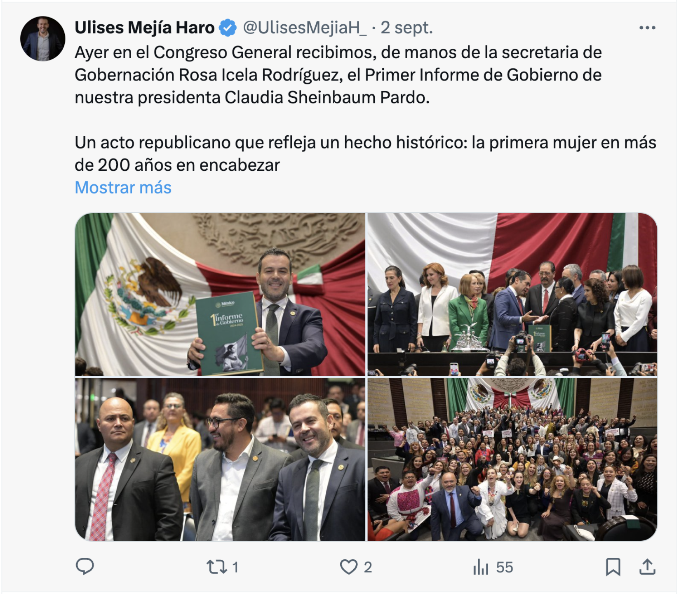Click the like count number 2
Screen dimensions: 700x594
point(368,567)
